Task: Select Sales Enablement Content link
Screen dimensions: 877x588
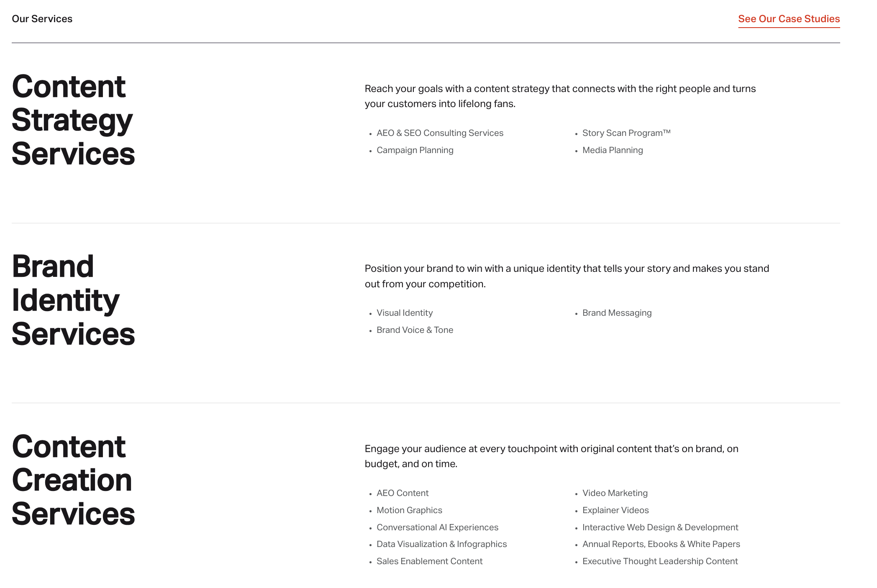Action: pos(429,561)
